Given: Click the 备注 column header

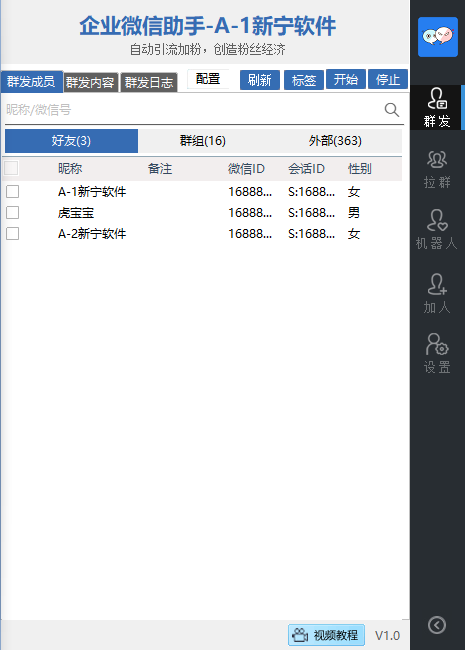Looking at the screenshot, I should tap(160, 169).
